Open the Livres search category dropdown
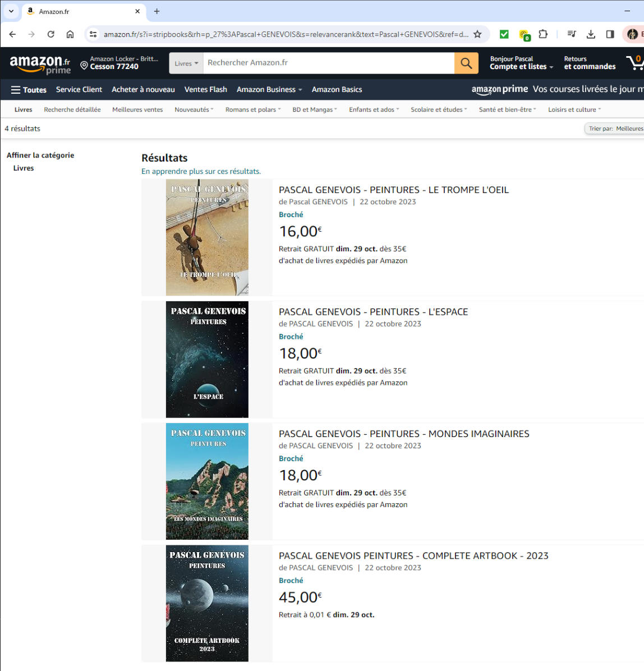The image size is (644, 671). point(186,63)
